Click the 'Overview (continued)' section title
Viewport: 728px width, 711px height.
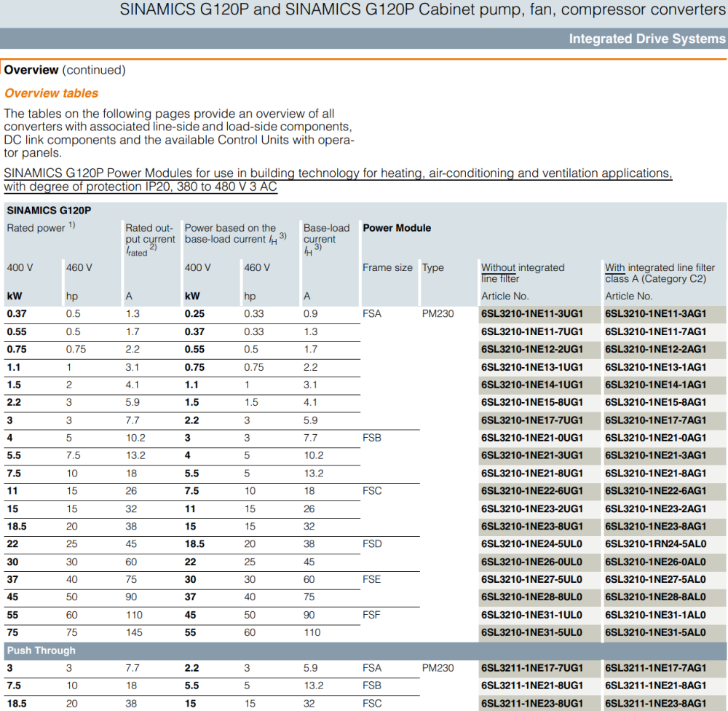click(x=65, y=70)
